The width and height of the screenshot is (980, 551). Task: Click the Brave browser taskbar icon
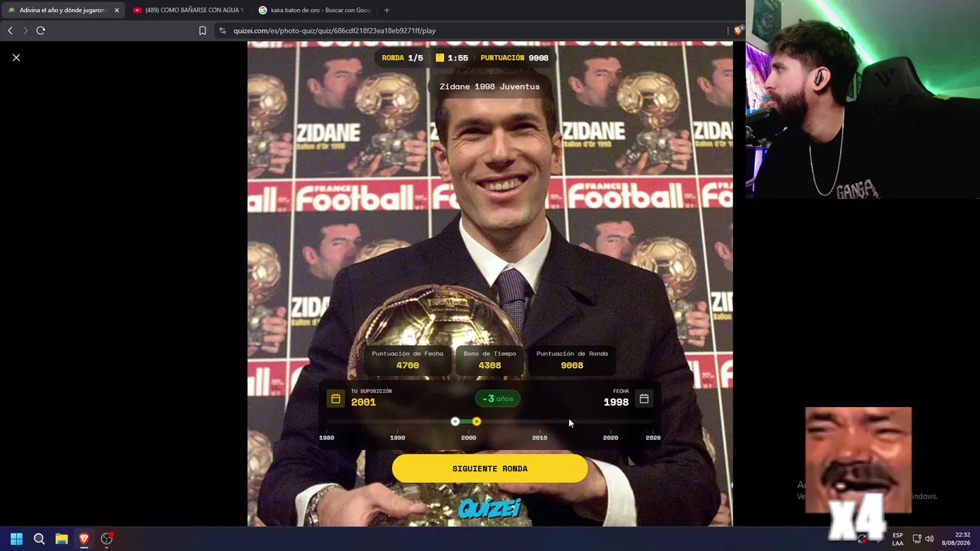coord(84,539)
